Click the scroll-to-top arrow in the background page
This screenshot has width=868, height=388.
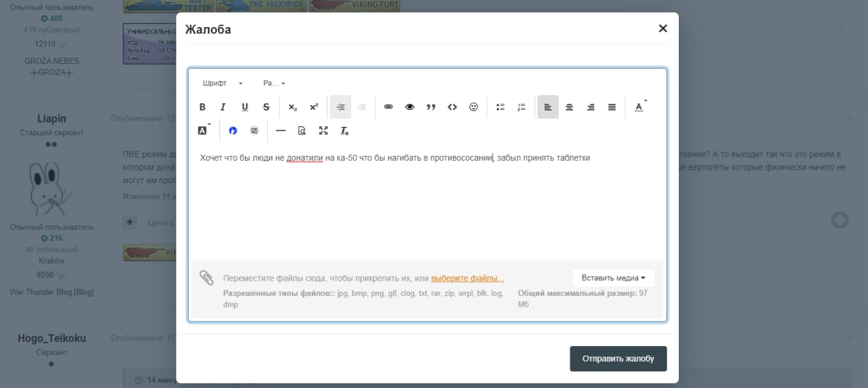840,220
